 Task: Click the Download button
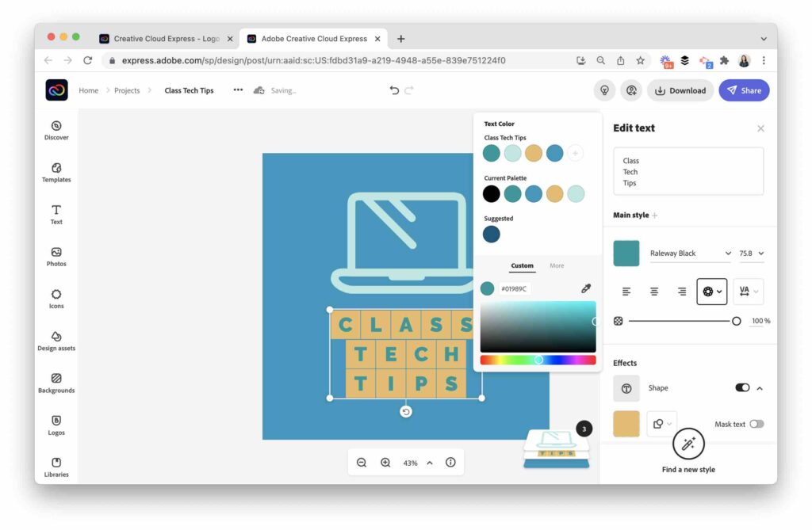point(680,90)
